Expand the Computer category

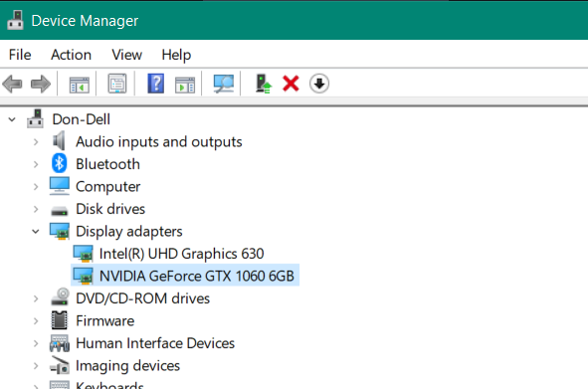click(x=36, y=187)
